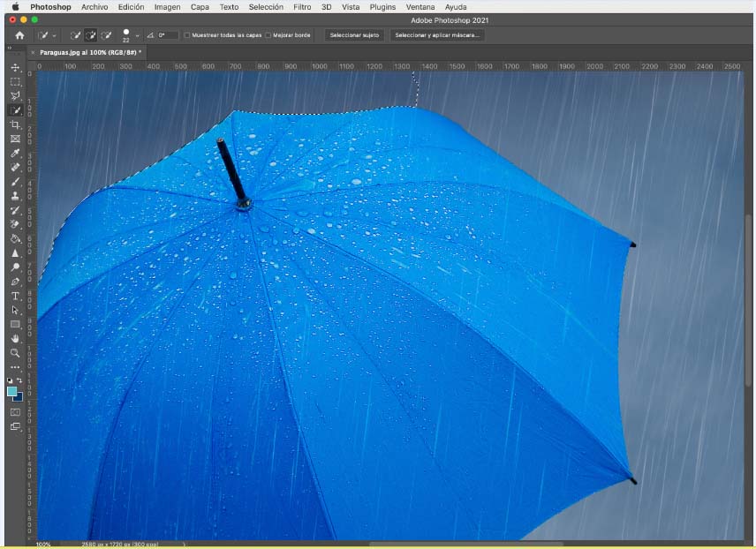Activate the Zoom tool in toolbar
The width and height of the screenshot is (756, 549).
click(15, 353)
